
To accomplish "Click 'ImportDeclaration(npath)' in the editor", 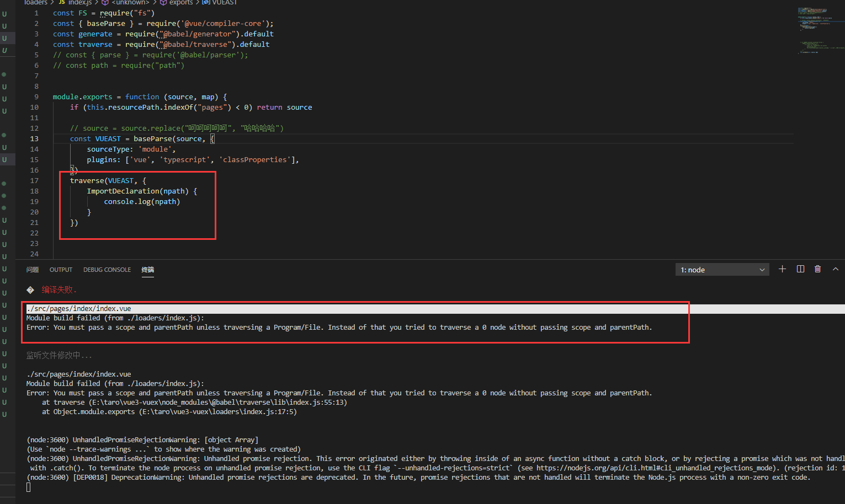I will pos(137,191).
